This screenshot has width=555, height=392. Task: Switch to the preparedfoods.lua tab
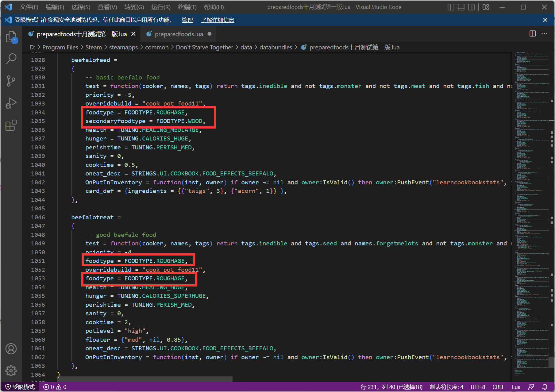click(x=179, y=34)
